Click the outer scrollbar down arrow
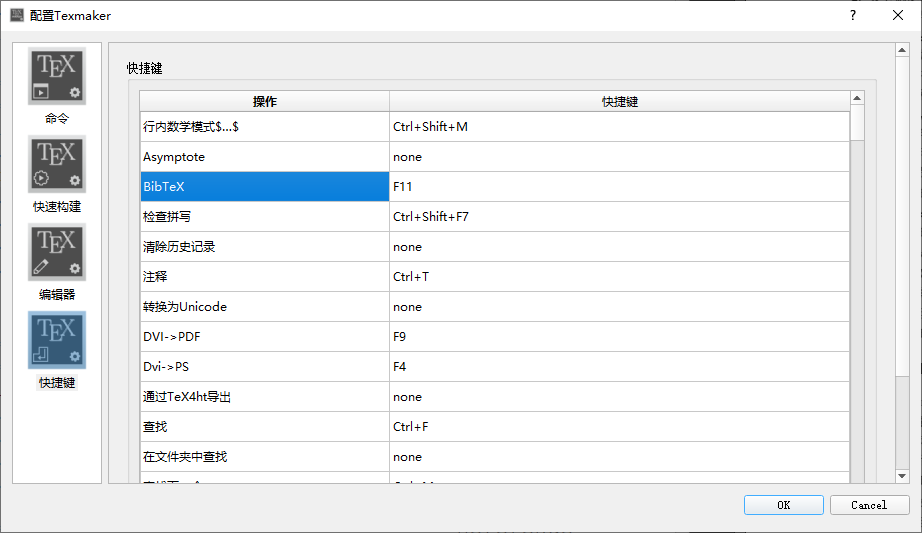Viewport: 922px width, 533px height. (902, 476)
